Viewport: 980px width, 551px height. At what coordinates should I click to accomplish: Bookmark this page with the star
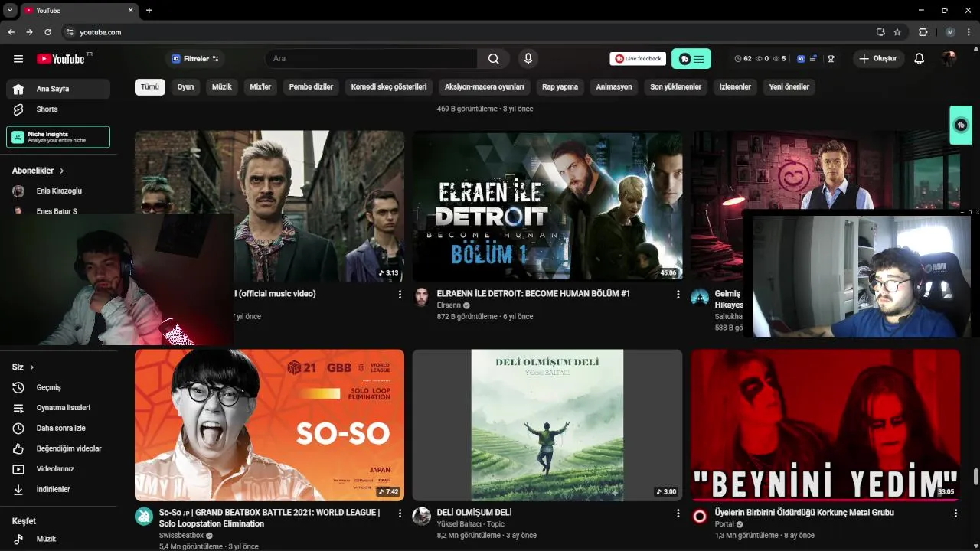(x=897, y=32)
